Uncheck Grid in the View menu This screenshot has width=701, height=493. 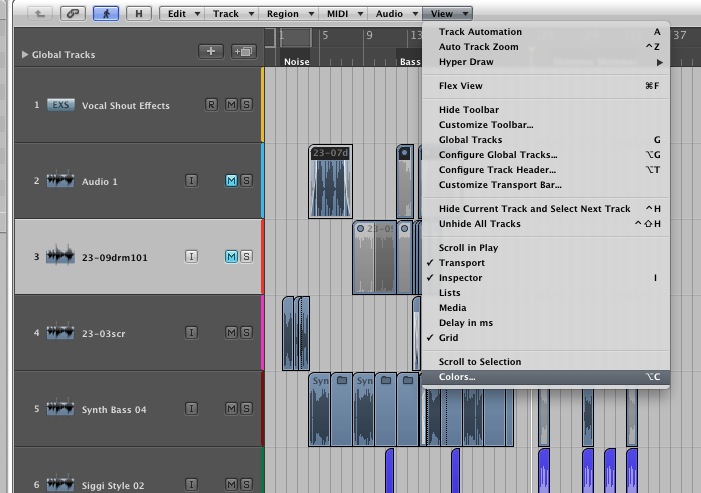(x=546, y=337)
